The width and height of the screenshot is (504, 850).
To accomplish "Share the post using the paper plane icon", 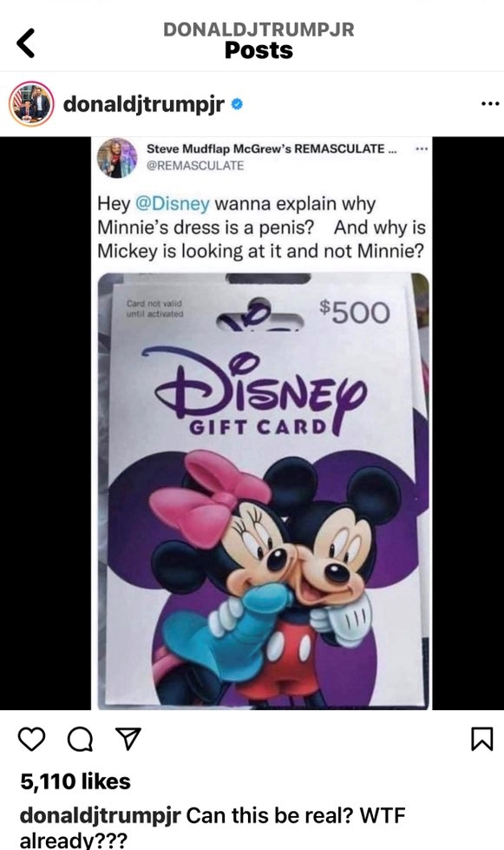I will click(129, 738).
